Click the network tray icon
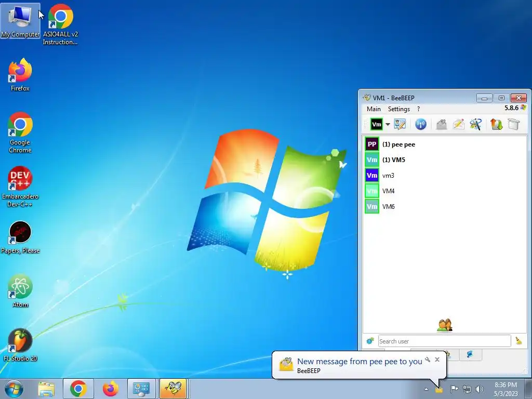Image resolution: width=532 pixels, height=399 pixels. point(467,389)
